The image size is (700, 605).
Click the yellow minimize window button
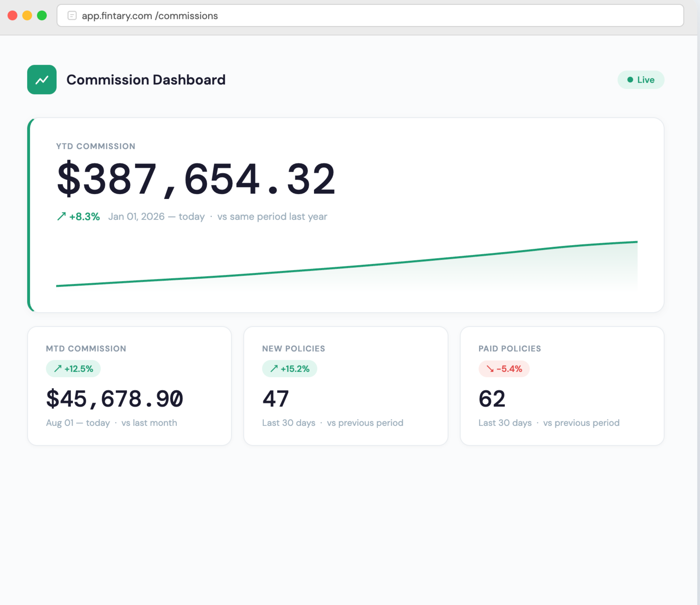(x=27, y=15)
